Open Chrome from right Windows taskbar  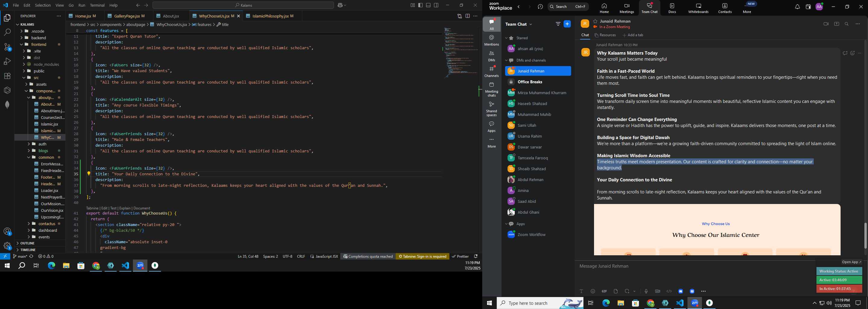click(650, 303)
